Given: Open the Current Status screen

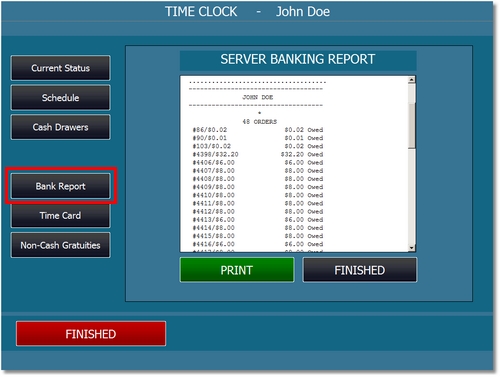Looking at the screenshot, I should pyautogui.click(x=60, y=68).
